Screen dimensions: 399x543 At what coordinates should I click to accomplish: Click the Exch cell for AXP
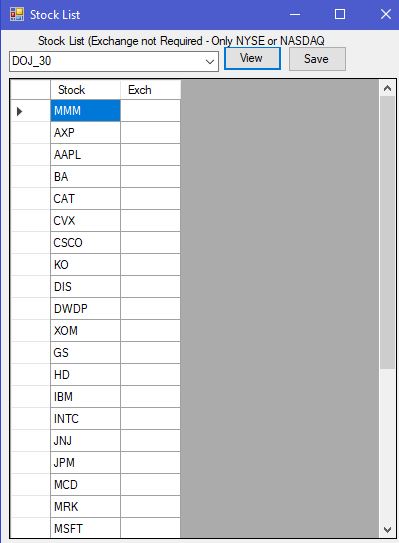(150, 133)
